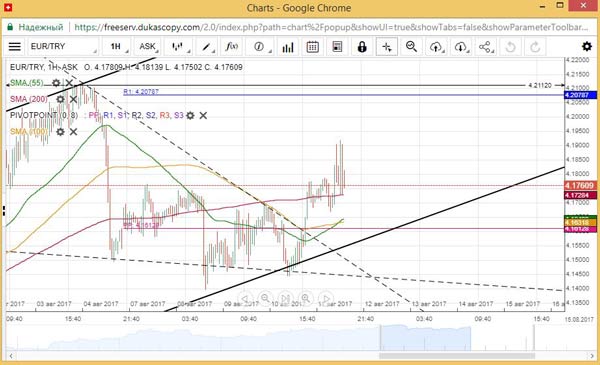Click the chart skip-to-latest overlay button
Screen dimensions: 600x365
pyautogui.click(x=285, y=299)
